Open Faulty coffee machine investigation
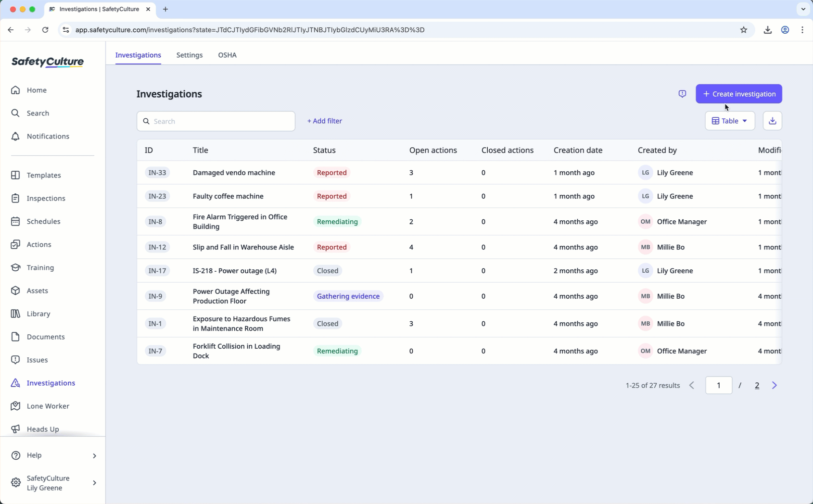Viewport: 813px width, 504px height. tap(228, 196)
